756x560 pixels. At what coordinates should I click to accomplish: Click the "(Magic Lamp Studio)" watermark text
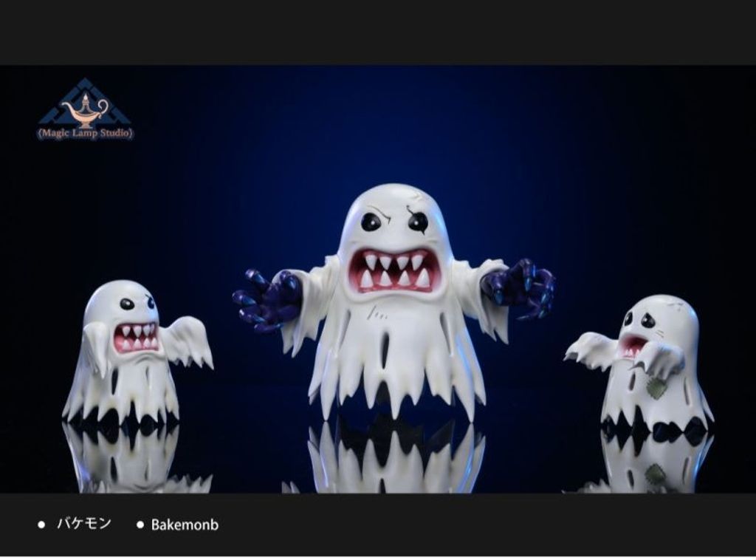[85, 134]
